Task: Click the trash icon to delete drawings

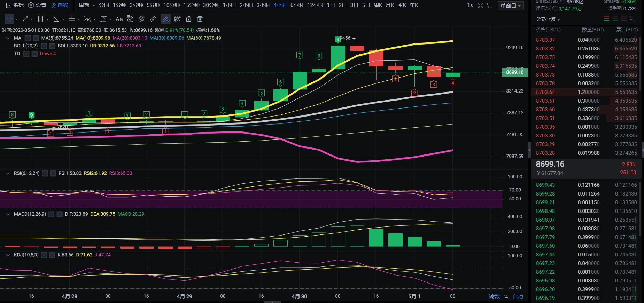Action: [x=200, y=19]
